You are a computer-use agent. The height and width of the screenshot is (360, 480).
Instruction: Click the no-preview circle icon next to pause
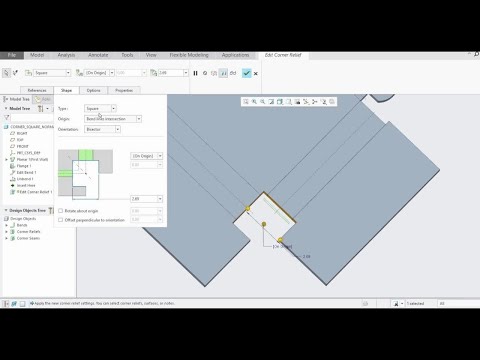205,73
